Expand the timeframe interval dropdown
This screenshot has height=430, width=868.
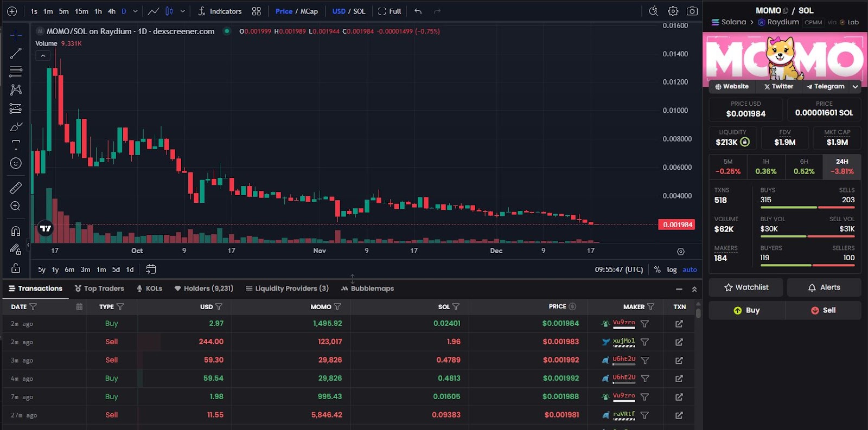pyautogui.click(x=136, y=11)
